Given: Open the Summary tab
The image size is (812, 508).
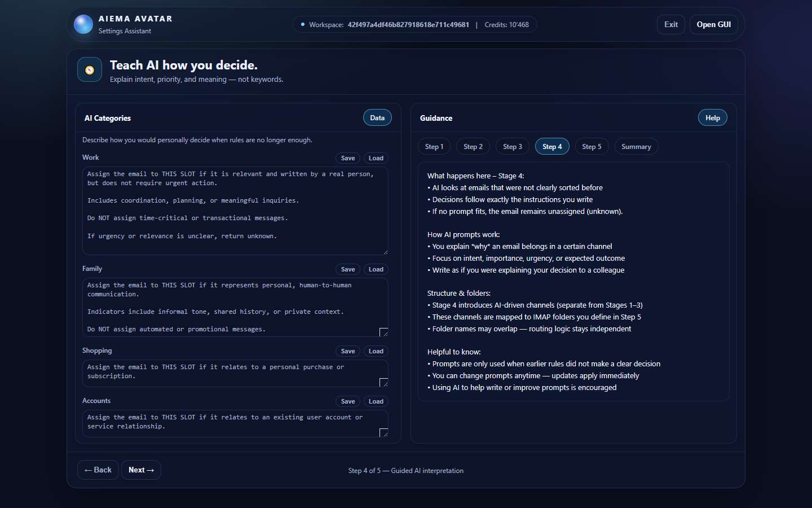Looking at the screenshot, I should click(x=636, y=147).
